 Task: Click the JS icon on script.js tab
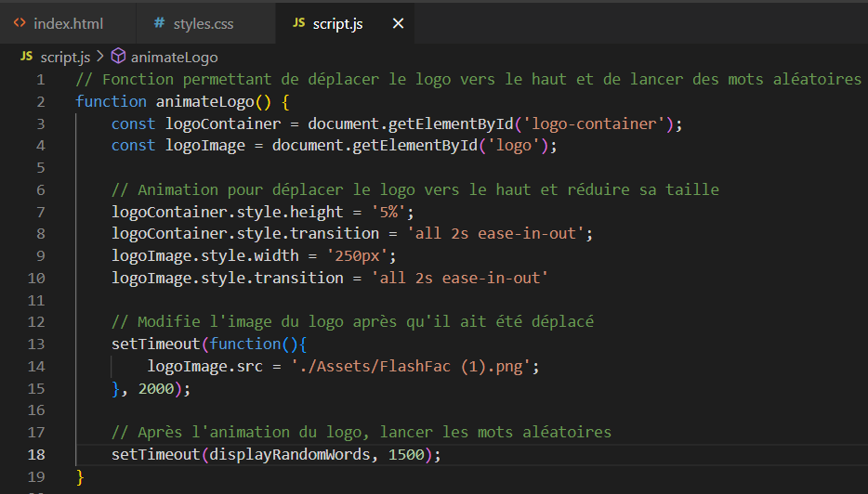pos(299,22)
